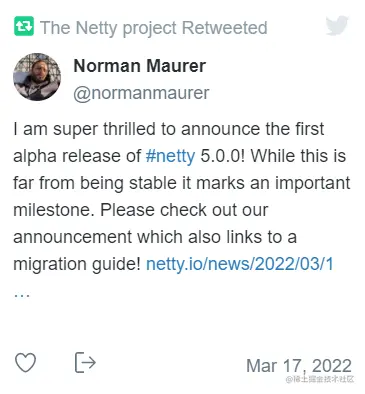Click the watermark text under the date
Viewport: 365px width, 394px height.
tap(320, 379)
